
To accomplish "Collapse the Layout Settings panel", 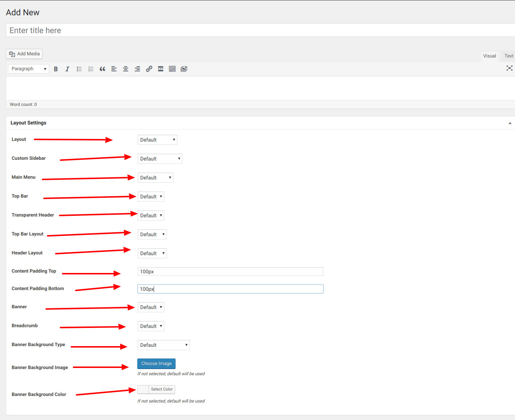I will [x=510, y=123].
